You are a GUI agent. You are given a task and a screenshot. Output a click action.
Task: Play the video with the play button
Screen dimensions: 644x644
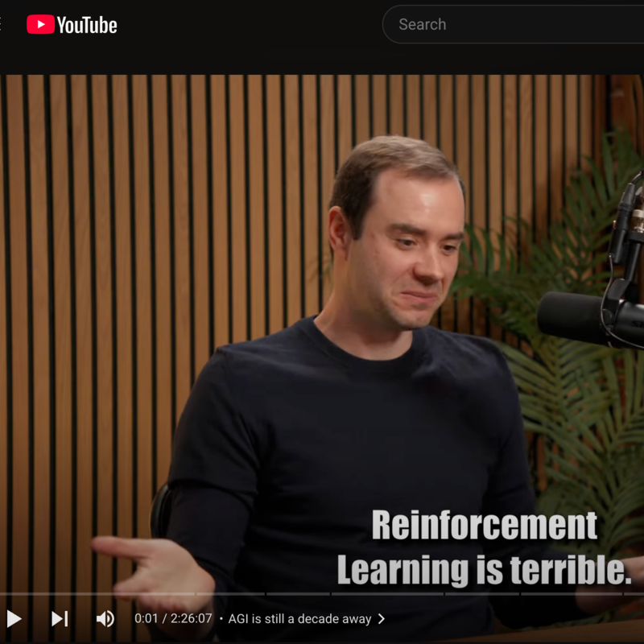coord(14,618)
